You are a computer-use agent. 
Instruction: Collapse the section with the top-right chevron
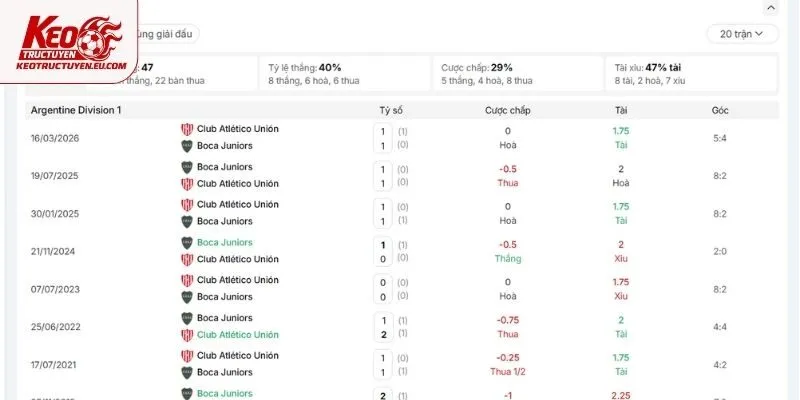tap(770, 8)
